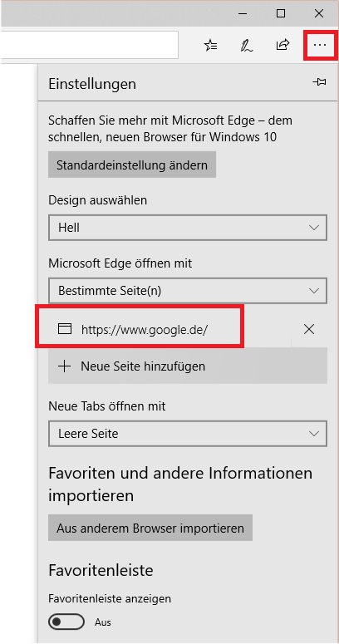Click in the browser address bar
The width and height of the screenshot is (339, 644).
(89, 45)
